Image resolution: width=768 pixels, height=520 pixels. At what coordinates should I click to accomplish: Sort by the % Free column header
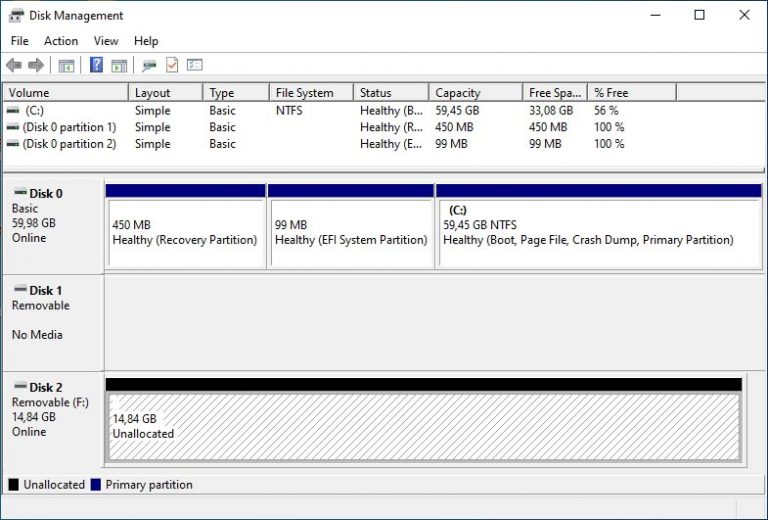click(x=632, y=93)
